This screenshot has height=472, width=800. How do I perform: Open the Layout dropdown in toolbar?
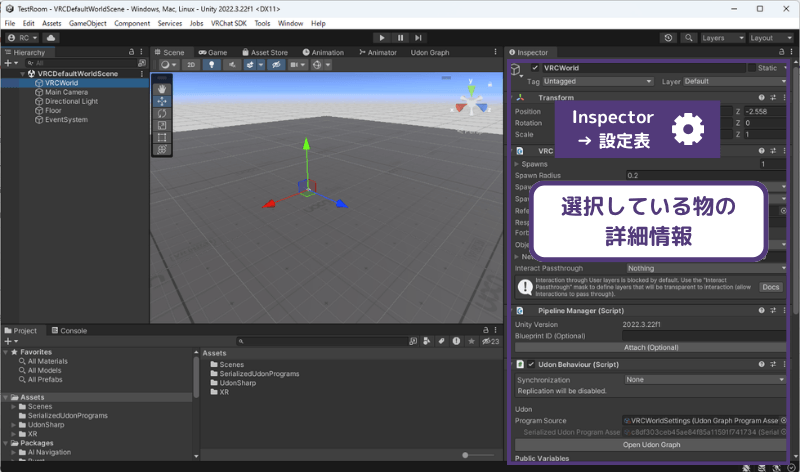coord(770,38)
